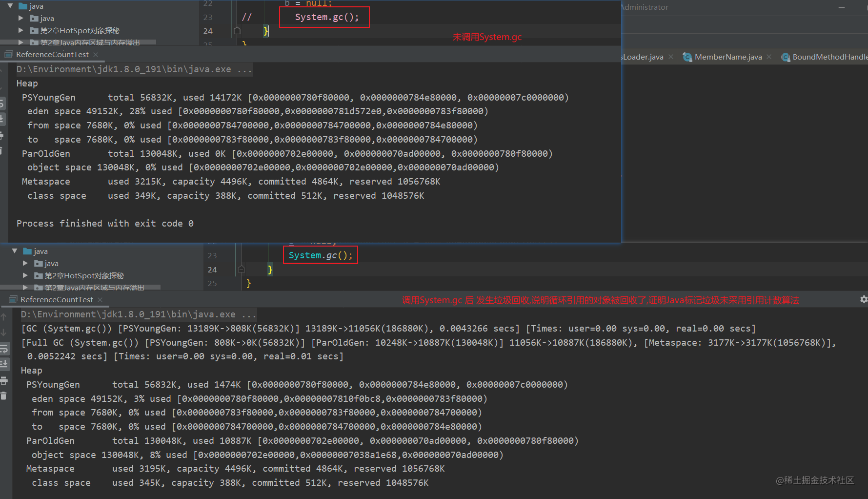Click the upper project tree horizontal scrollbar

click(78, 42)
